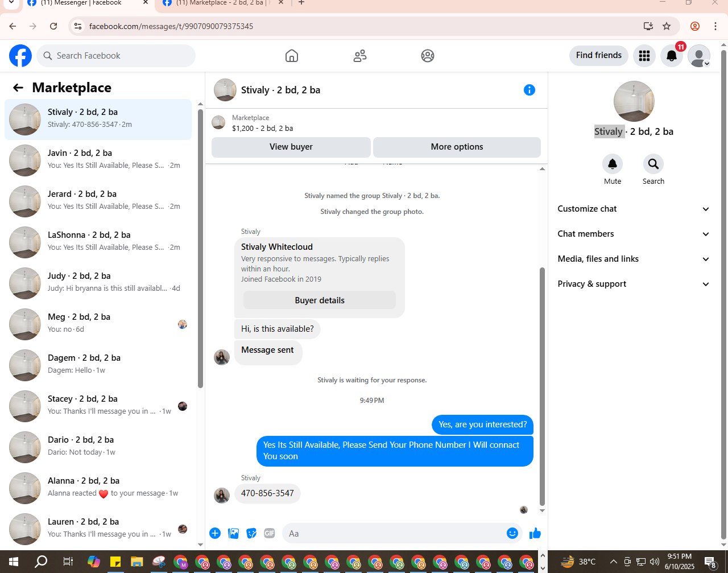Viewport: 728px width, 573px height.
Task: Search in conversation magnifier icon
Action: click(653, 164)
